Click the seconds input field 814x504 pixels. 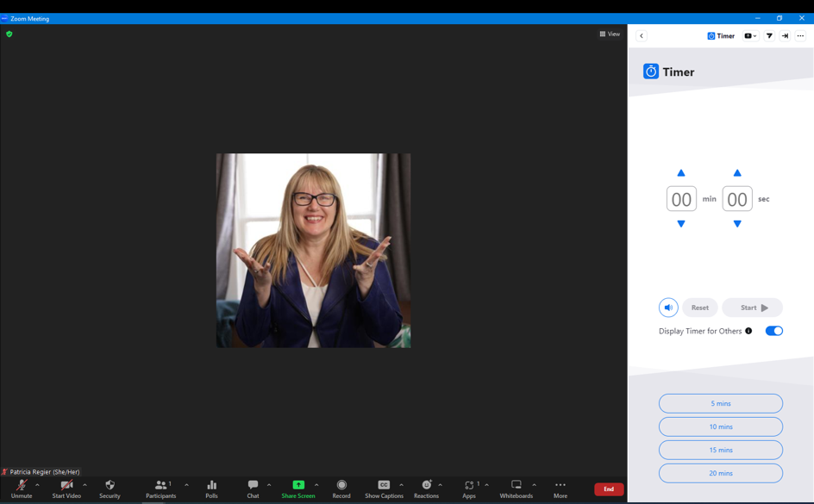point(736,199)
